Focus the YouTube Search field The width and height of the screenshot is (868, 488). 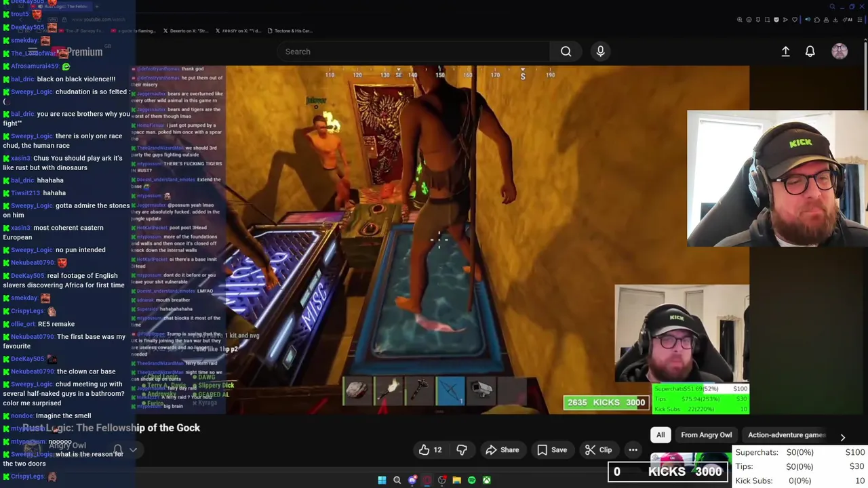pyautogui.click(x=412, y=52)
